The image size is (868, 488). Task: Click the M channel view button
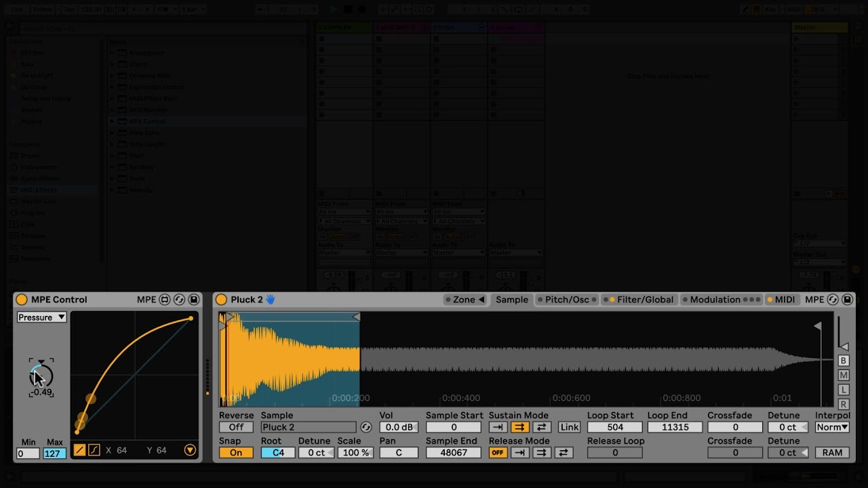(844, 375)
